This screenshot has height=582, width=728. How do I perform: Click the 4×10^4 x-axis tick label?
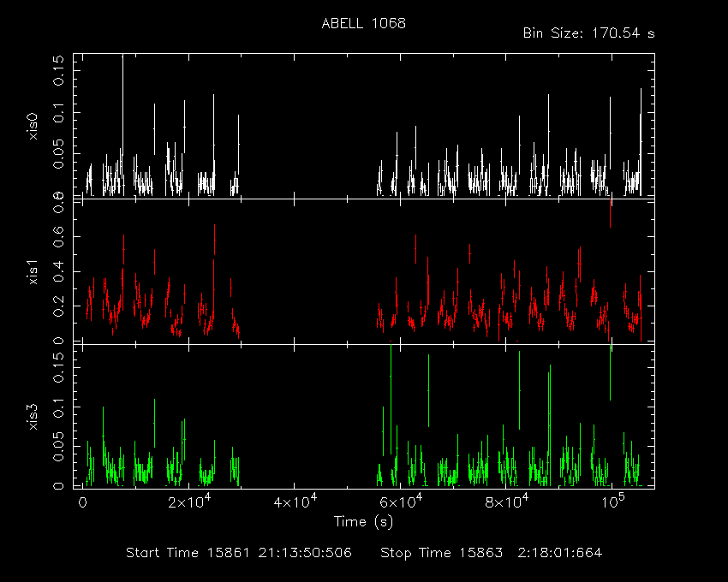(295, 502)
